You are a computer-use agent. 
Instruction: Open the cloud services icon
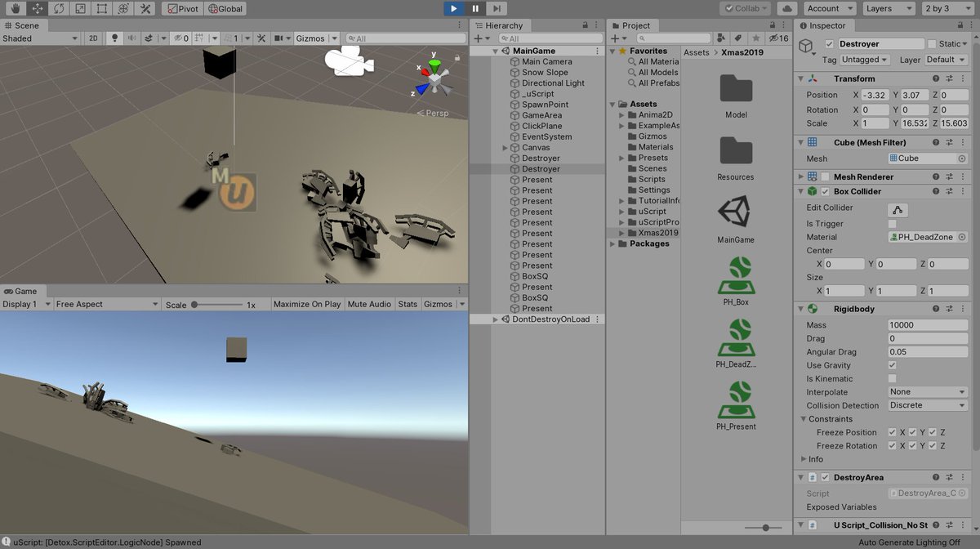[x=786, y=8]
